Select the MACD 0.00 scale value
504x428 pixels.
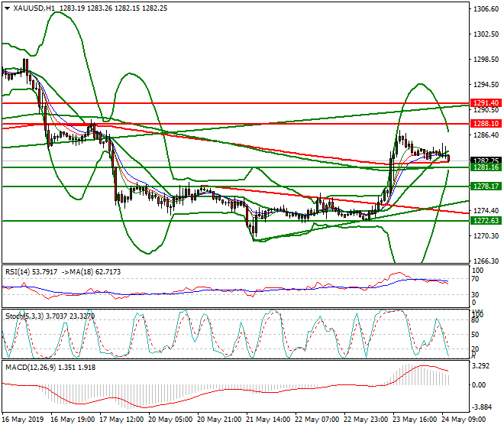(479, 385)
